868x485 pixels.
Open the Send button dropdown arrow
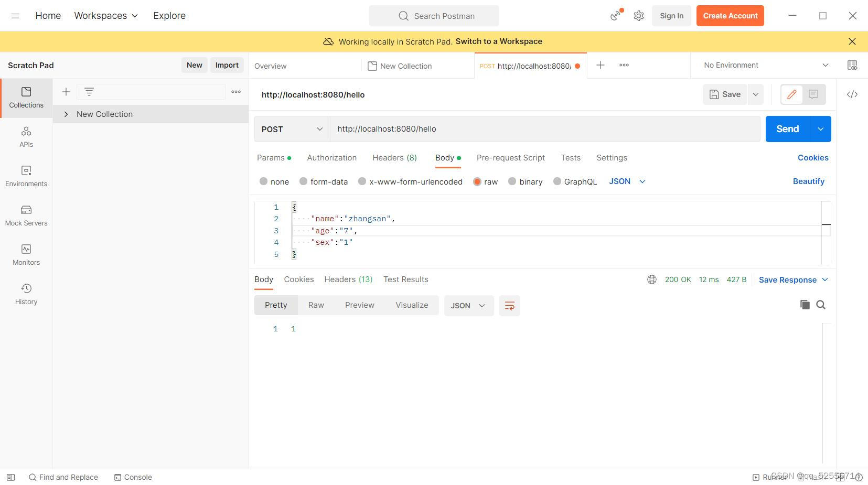pos(821,129)
